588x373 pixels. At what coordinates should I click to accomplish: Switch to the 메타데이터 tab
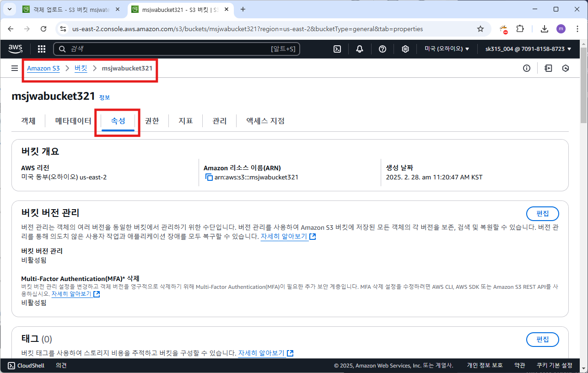point(73,121)
